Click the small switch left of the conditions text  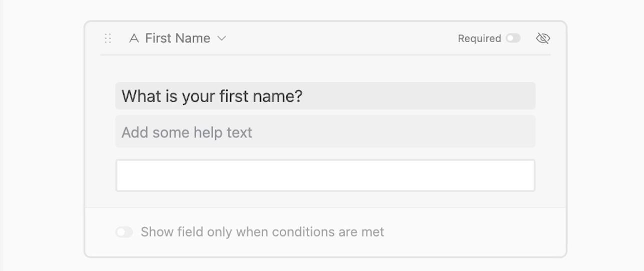click(124, 232)
